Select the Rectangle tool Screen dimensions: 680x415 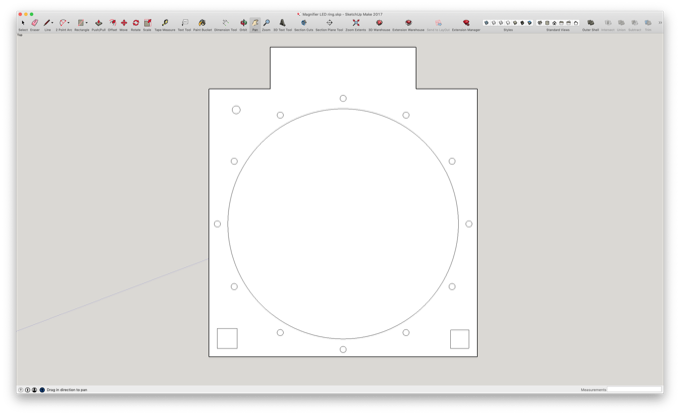[x=81, y=23]
